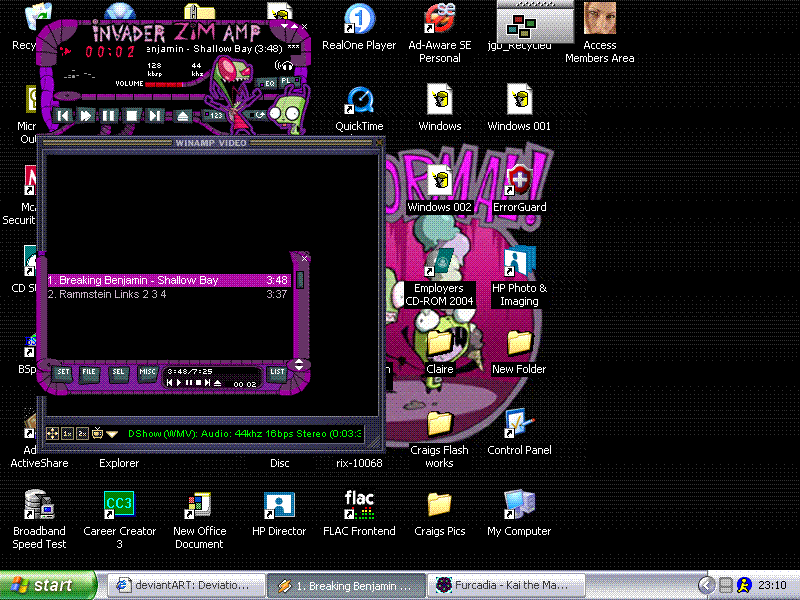
Task: Open the playlist MISC menu
Action: pos(147,372)
